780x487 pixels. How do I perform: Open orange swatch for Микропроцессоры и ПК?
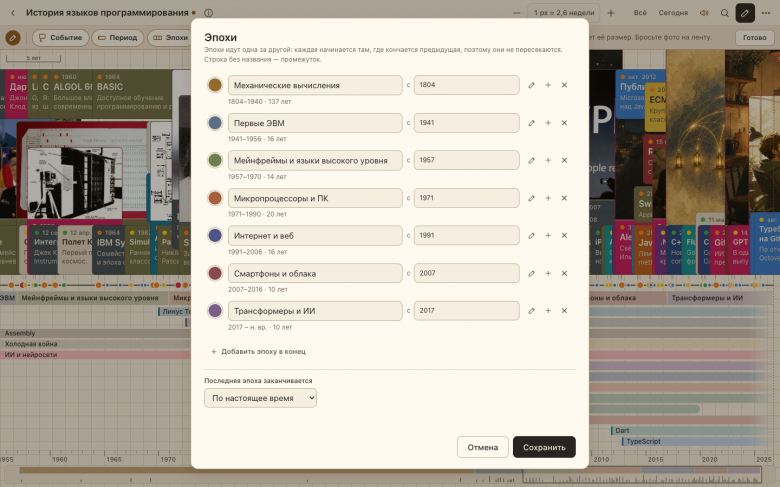click(x=215, y=198)
